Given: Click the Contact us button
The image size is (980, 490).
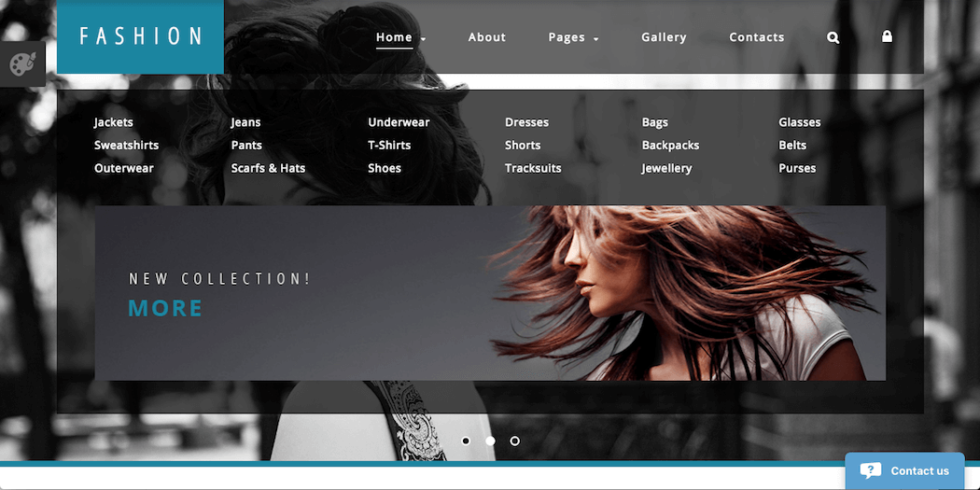Looking at the screenshot, I should pos(919,471).
